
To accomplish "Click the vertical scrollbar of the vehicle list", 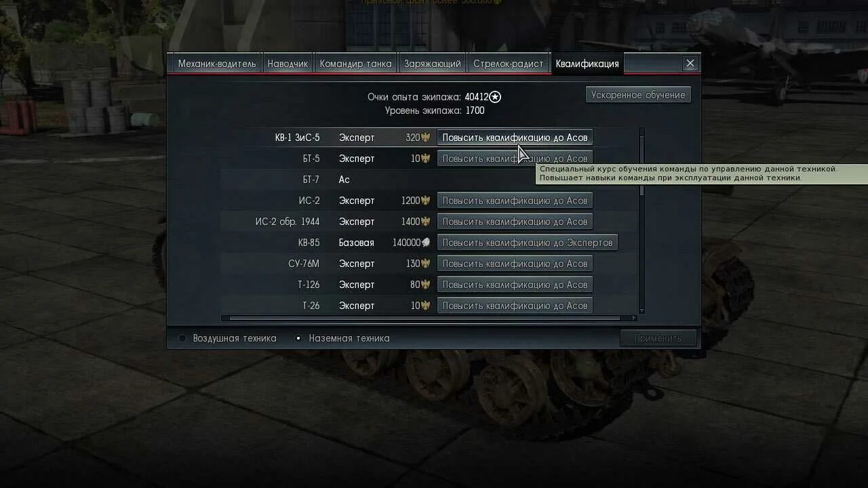I will tap(642, 163).
